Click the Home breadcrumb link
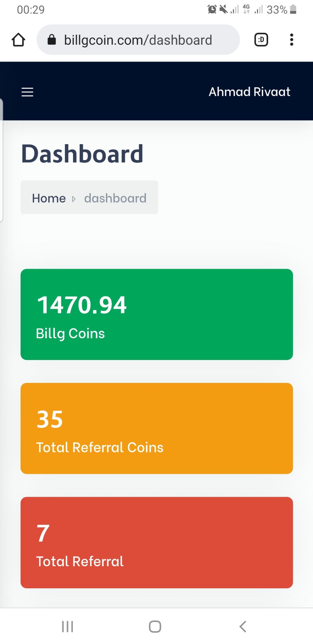 click(x=49, y=198)
